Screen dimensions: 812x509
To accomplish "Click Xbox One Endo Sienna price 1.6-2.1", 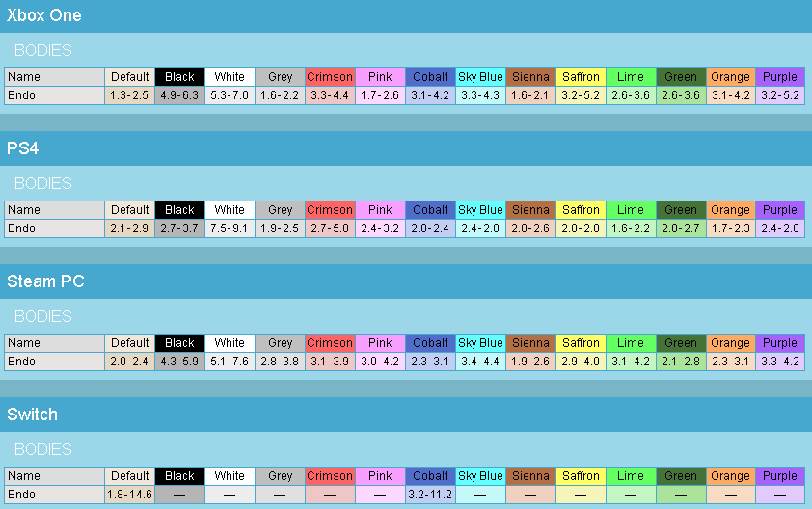I will point(530,95).
